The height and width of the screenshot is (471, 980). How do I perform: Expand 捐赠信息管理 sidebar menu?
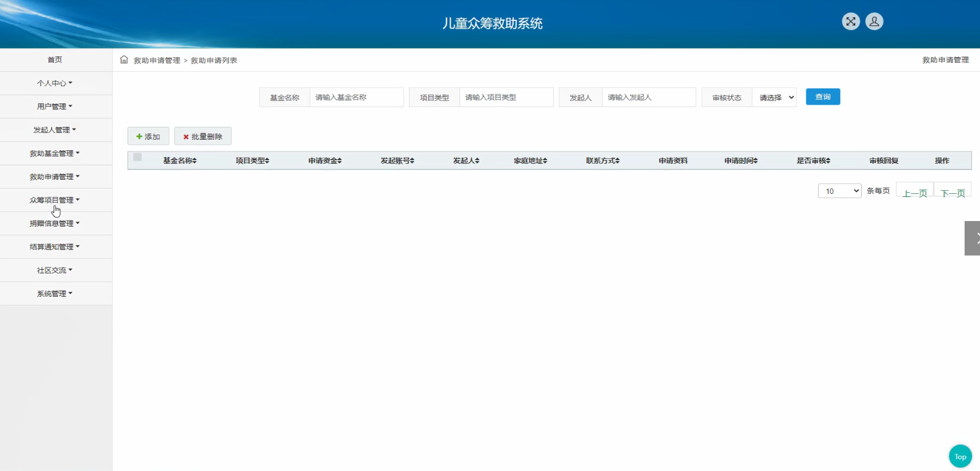pos(56,223)
